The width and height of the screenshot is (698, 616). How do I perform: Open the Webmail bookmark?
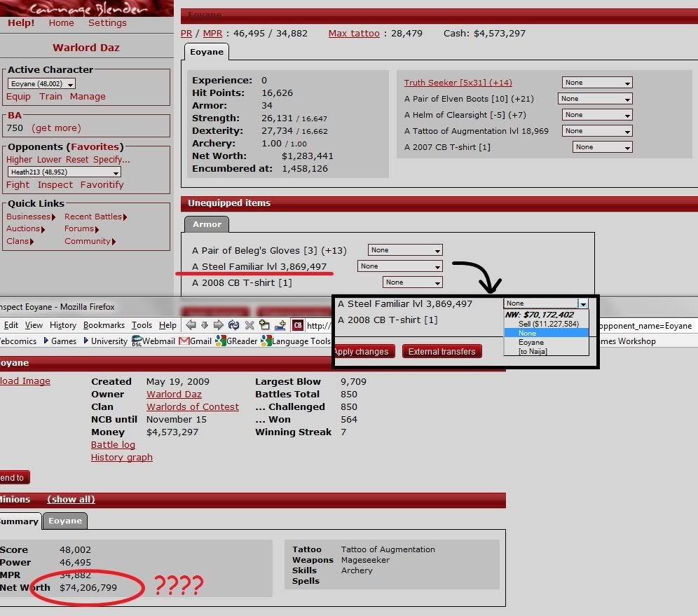[153, 341]
